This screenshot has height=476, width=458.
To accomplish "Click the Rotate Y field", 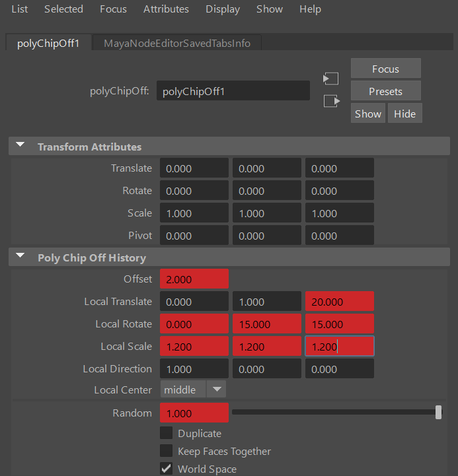I will (267, 190).
